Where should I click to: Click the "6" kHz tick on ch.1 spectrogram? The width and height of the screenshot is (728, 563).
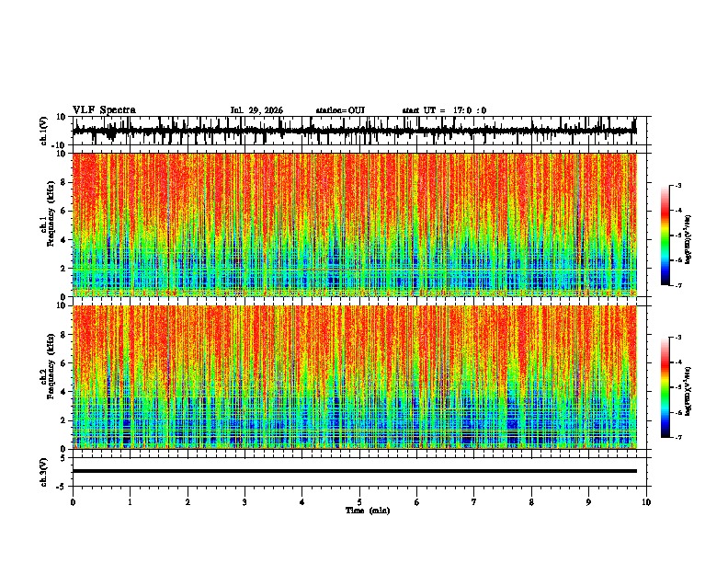pyautogui.click(x=63, y=212)
